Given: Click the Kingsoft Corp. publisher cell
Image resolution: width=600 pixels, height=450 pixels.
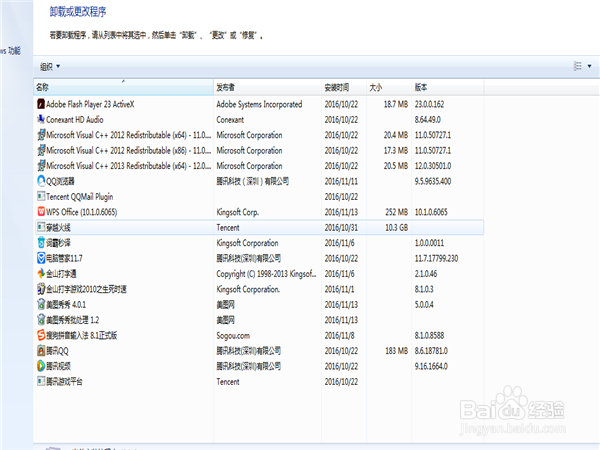Looking at the screenshot, I should point(238,212).
